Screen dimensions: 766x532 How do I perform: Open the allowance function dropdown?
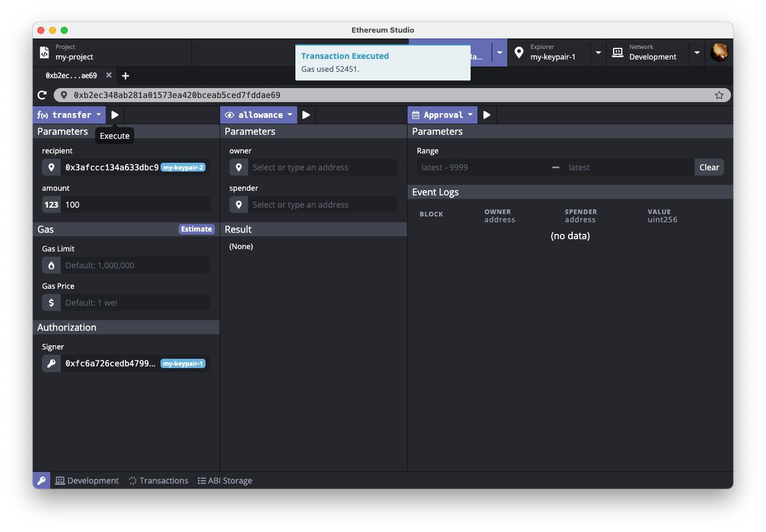(x=259, y=115)
